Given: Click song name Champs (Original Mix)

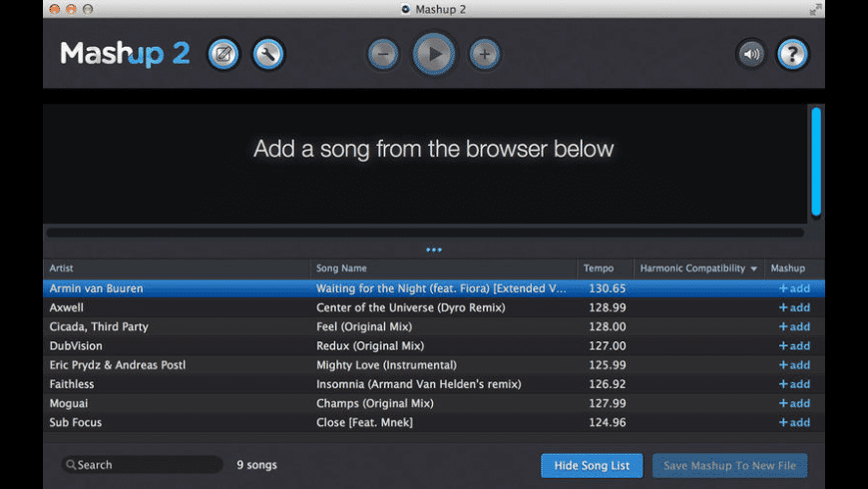Looking at the screenshot, I should coord(375,403).
